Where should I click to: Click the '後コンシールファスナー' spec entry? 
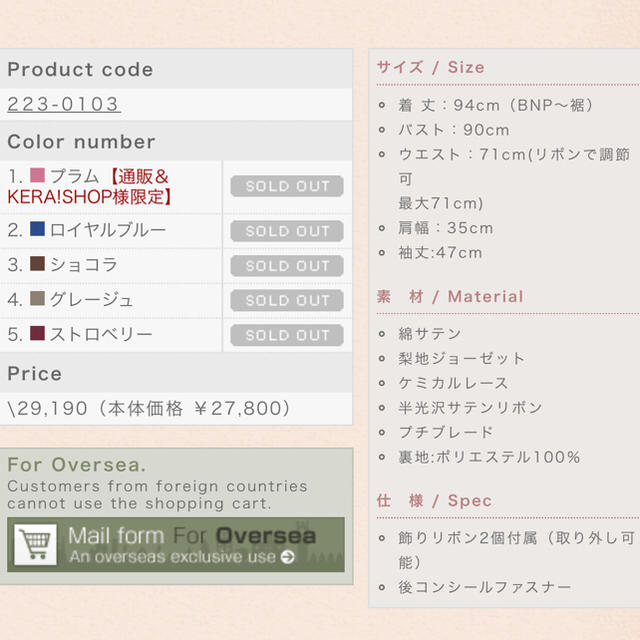click(x=484, y=587)
